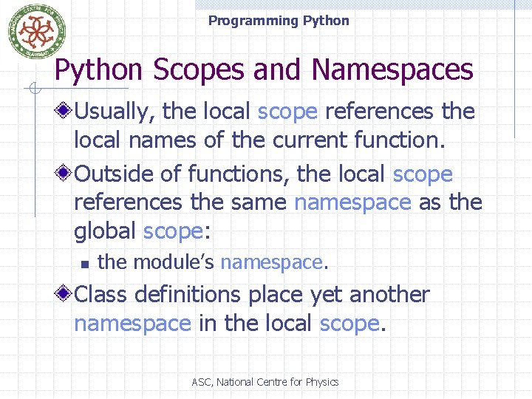Click highlighted 'namespace' after 'the module's'
This screenshot has height=399, width=532.
point(272,263)
